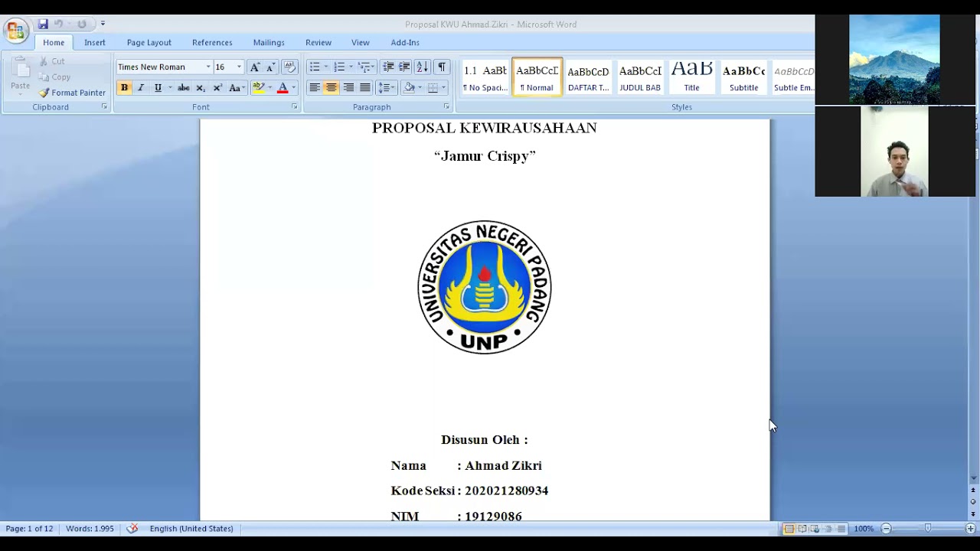Expand the Clipboard pane launcher
Image resolution: width=980 pixels, height=551 pixels.
point(104,107)
